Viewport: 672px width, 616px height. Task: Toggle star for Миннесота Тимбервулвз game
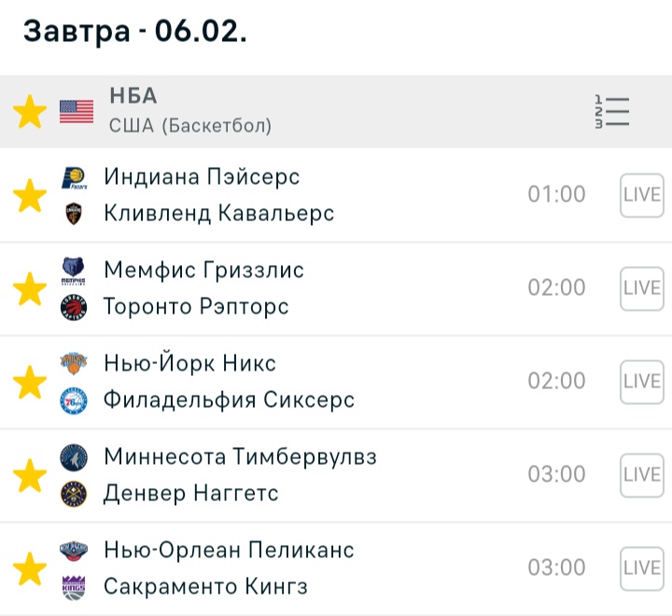(x=30, y=476)
